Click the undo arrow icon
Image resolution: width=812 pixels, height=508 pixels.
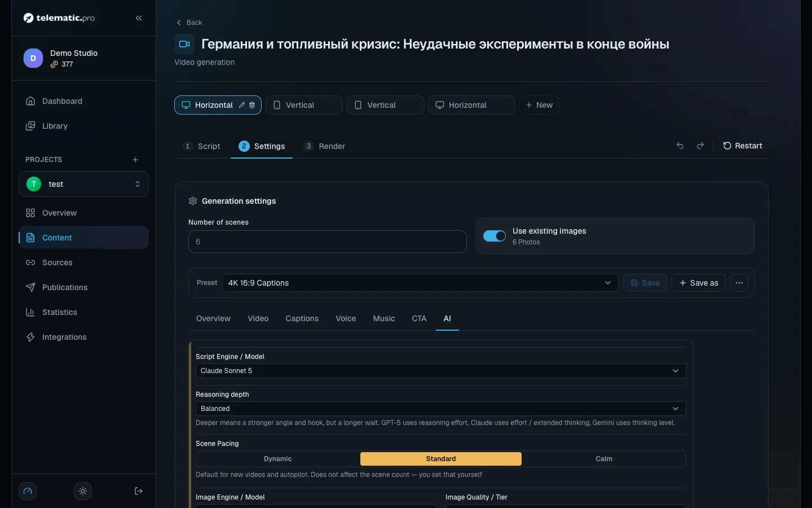pyautogui.click(x=680, y=146)
